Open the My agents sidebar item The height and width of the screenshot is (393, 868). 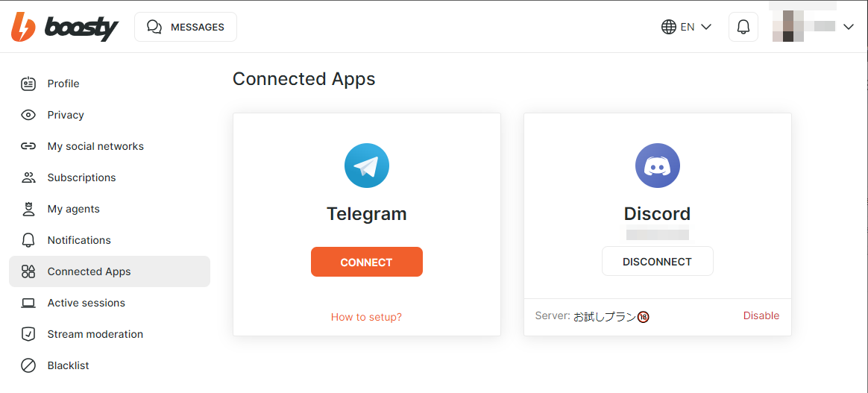point(110,210)
